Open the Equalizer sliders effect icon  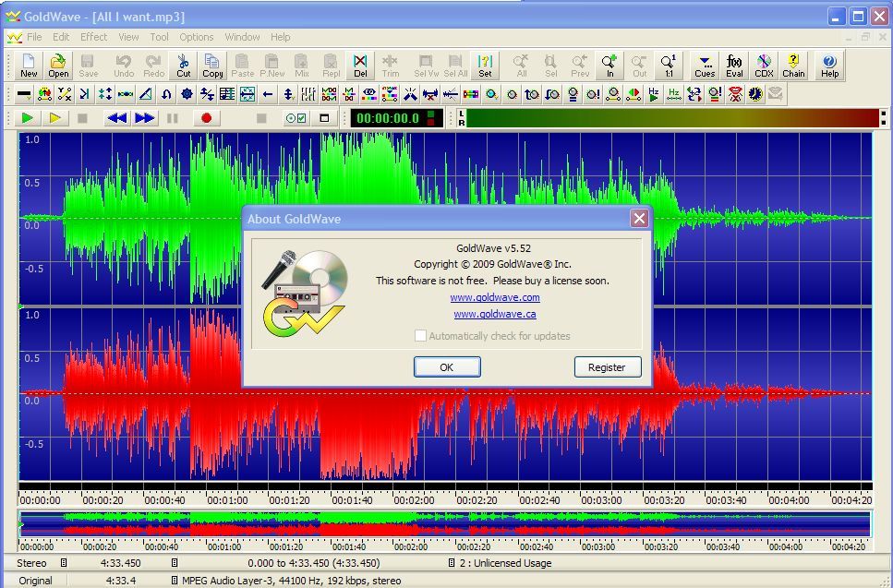click(308, 94)
